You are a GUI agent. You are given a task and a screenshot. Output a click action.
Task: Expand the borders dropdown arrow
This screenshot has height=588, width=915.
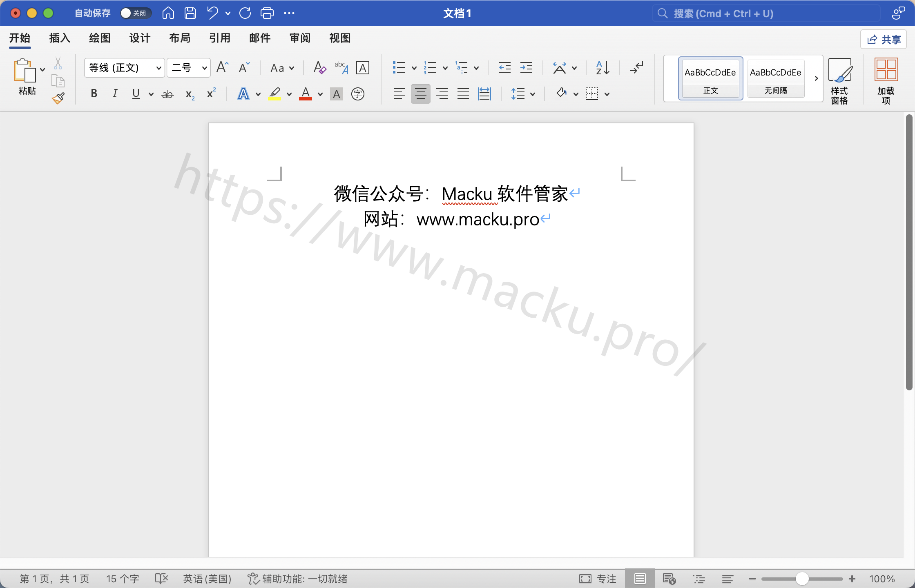pos(607,94)
